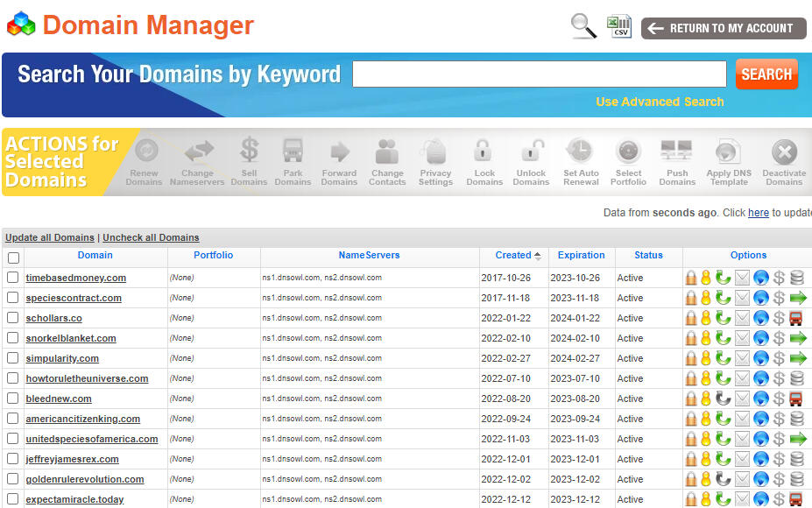The height and width of the screenshot is (508, 812).
Task: Export domains with the CSV icon
Action: click(x=620, y=26)
